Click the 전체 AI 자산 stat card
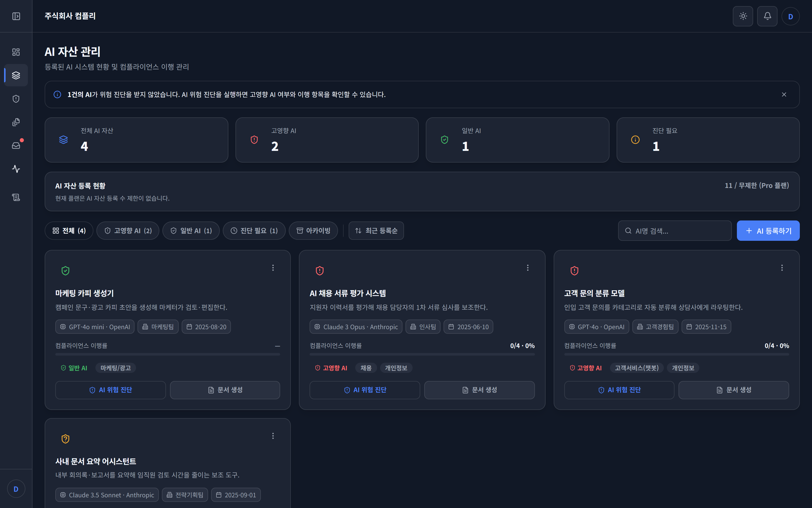812x508 pixels. click(x=136, y=140)
